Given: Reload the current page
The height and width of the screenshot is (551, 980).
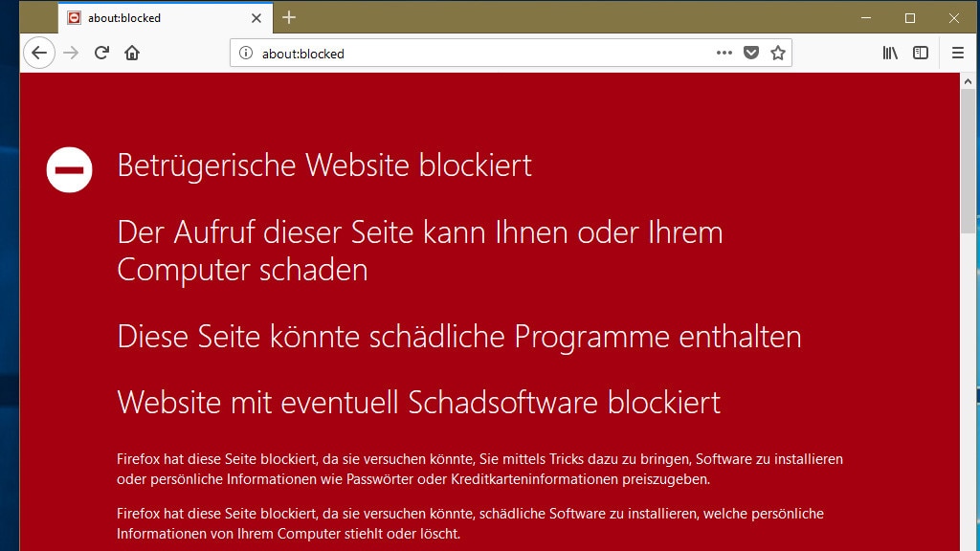Looking at the screenshot, I should pos(101,54).
